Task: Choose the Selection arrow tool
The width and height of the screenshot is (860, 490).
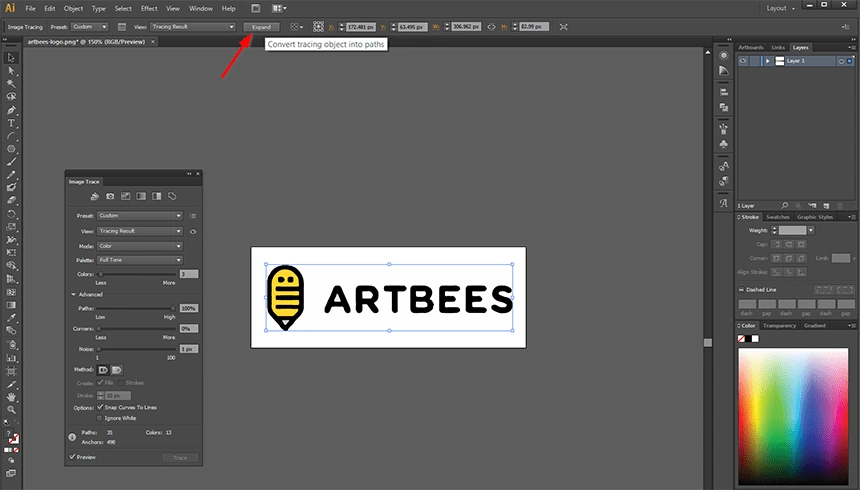Action: (12, 58)
